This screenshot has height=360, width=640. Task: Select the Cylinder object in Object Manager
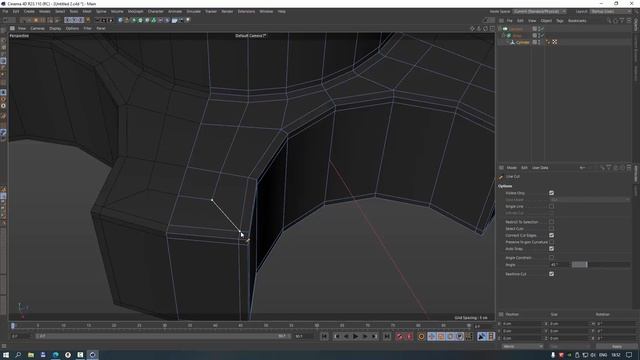click(x=522, y=42)
